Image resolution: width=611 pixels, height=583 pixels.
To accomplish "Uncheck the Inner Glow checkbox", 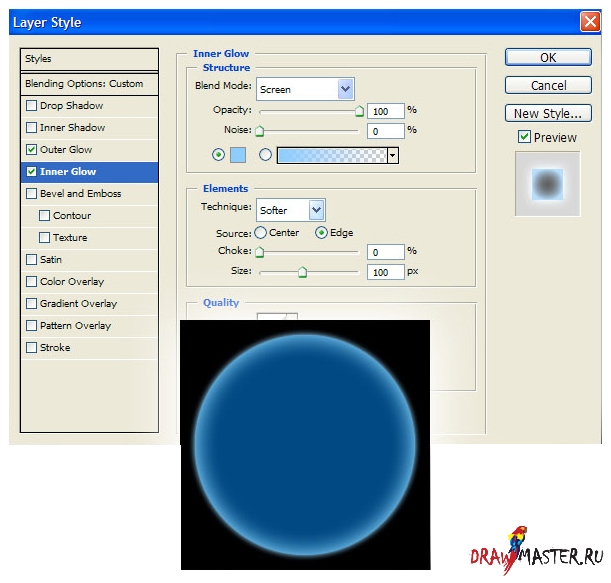I will tap(31, 171).
